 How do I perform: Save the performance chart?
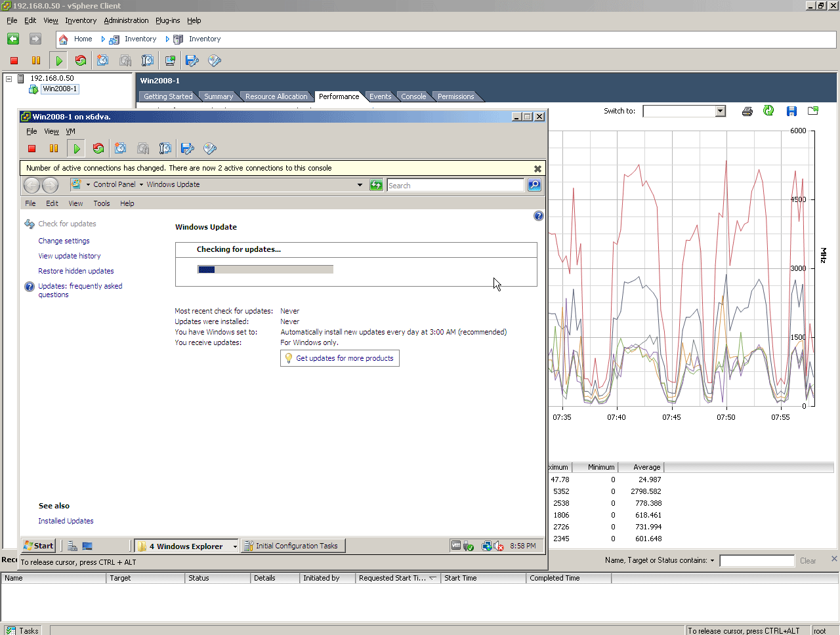coord(791,111)
